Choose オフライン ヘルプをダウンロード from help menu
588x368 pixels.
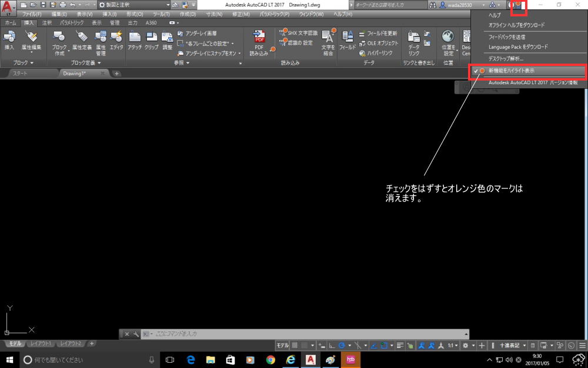(x=516, y=25)
